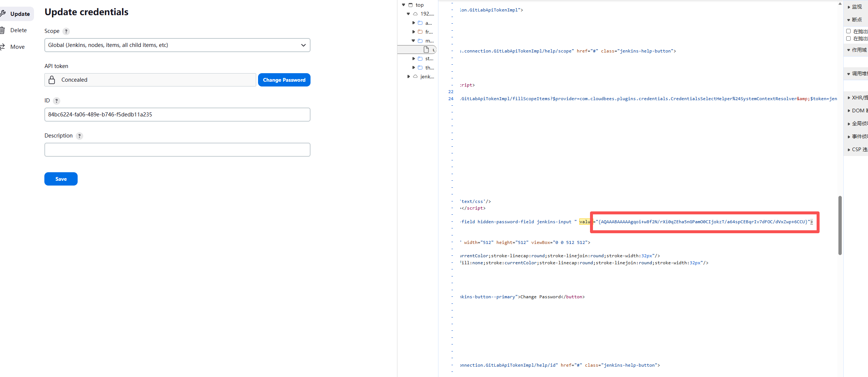Expand the CSP violation breakpoints section
The height and width of the screenshot is (377, 868).
click(x=849, y=150)
